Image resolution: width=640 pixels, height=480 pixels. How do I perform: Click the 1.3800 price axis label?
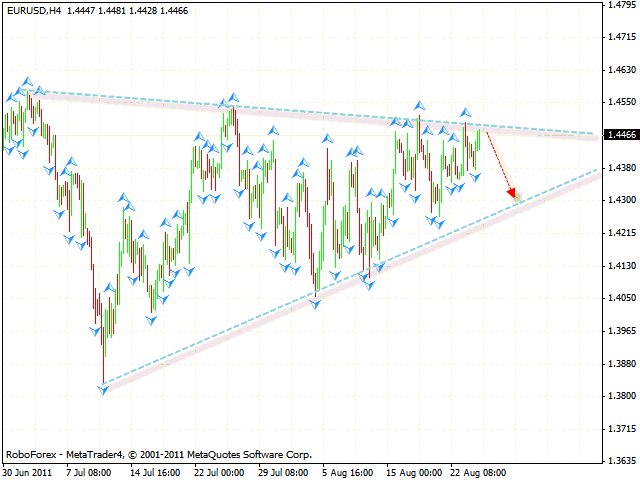tap(622, 396)
